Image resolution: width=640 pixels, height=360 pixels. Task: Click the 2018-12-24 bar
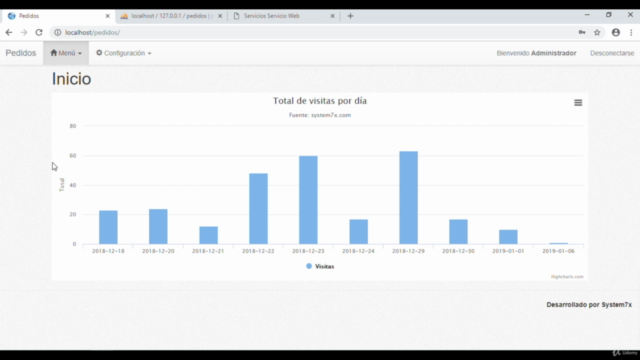(358, 232)
